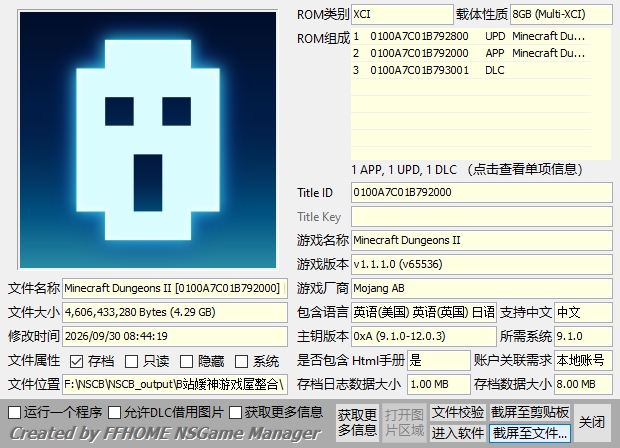Click the 文件大小 field 4,606,433,280 Bytes
This screenshot has width=620, height=448.
pos(175,312)
